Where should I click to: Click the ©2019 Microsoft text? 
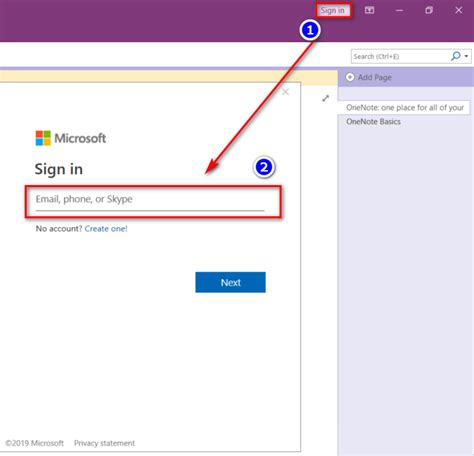point(34,443)
